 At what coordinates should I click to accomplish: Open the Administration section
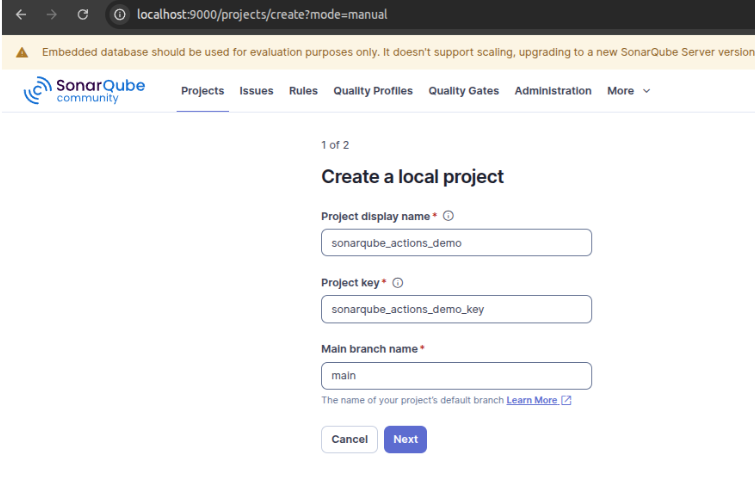coord(553,91)
